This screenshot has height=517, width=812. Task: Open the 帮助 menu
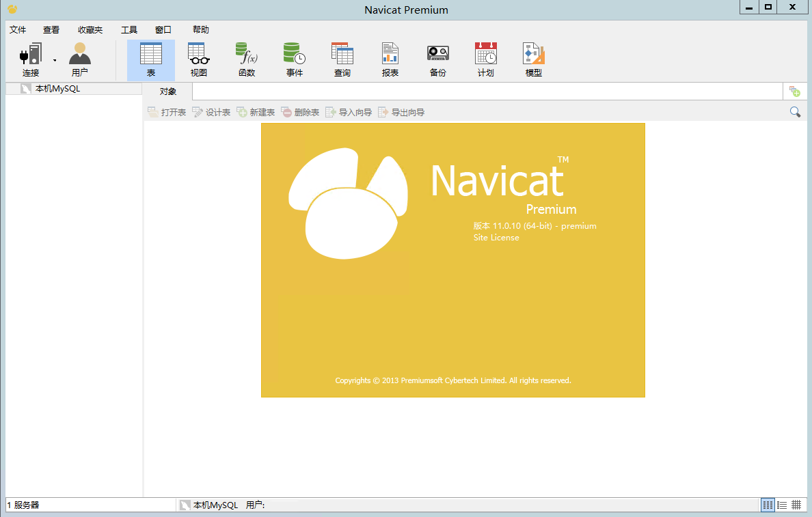pyautogui.click(x=201, y=29)
